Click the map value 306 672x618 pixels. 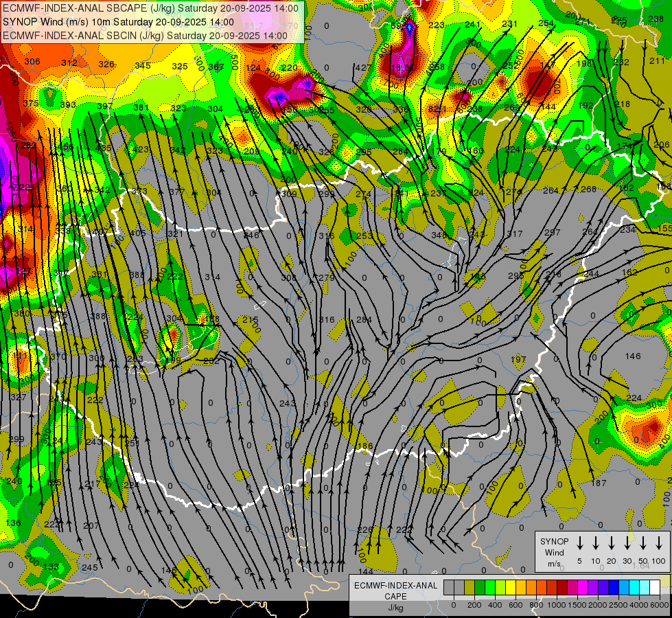(x=32, y=61)
